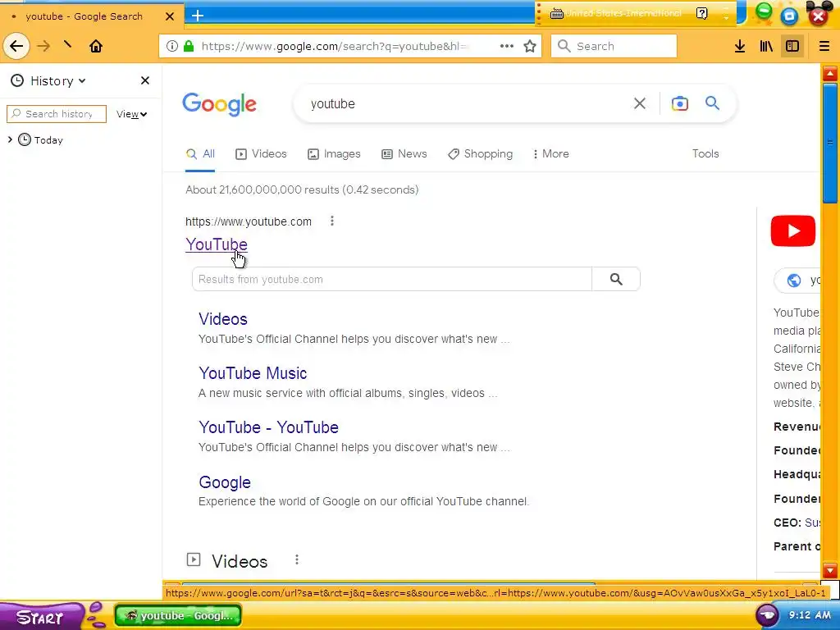This screenshot has height=630, width=840.
Task: Open the Videos sitelink
Action: (x=223, y=319)
